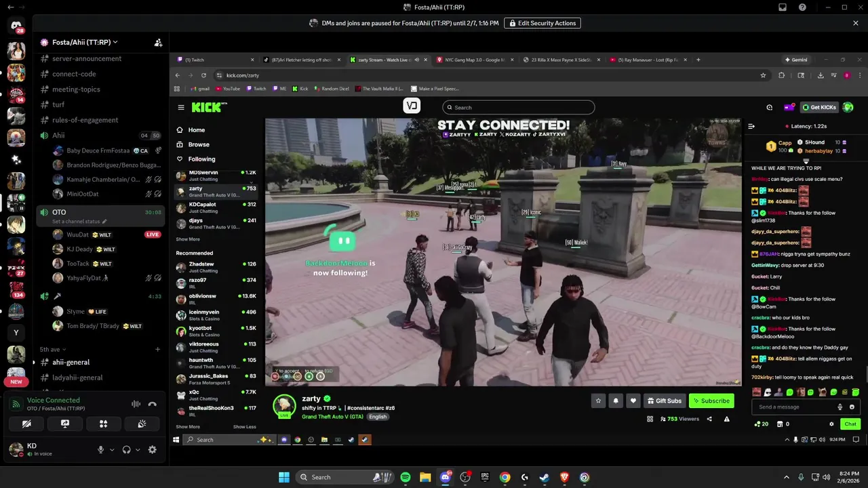Open Spotify from Windows taskbar

point(405,477)
